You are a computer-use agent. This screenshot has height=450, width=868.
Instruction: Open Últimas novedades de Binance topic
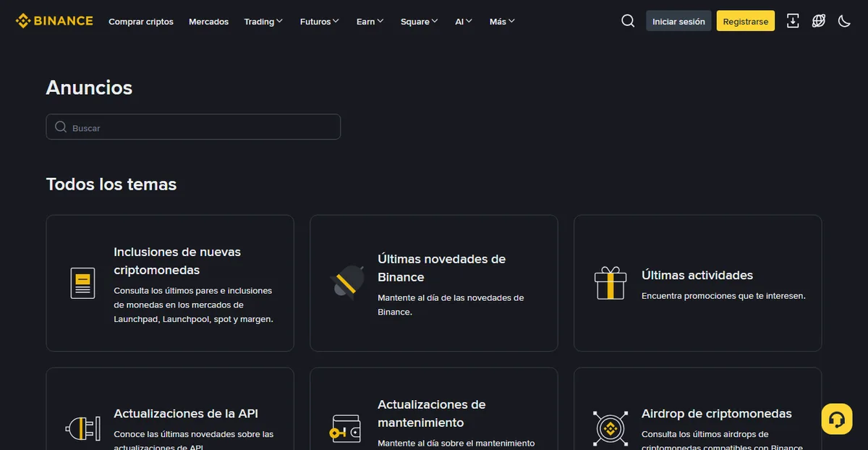click(x=434, y=283)
